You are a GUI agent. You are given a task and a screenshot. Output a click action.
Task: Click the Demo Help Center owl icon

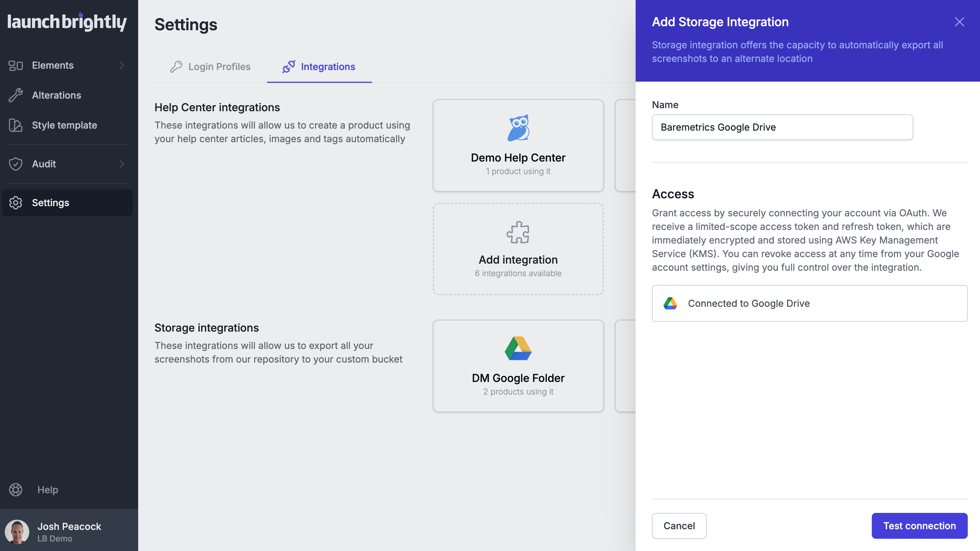coord(518,128)
